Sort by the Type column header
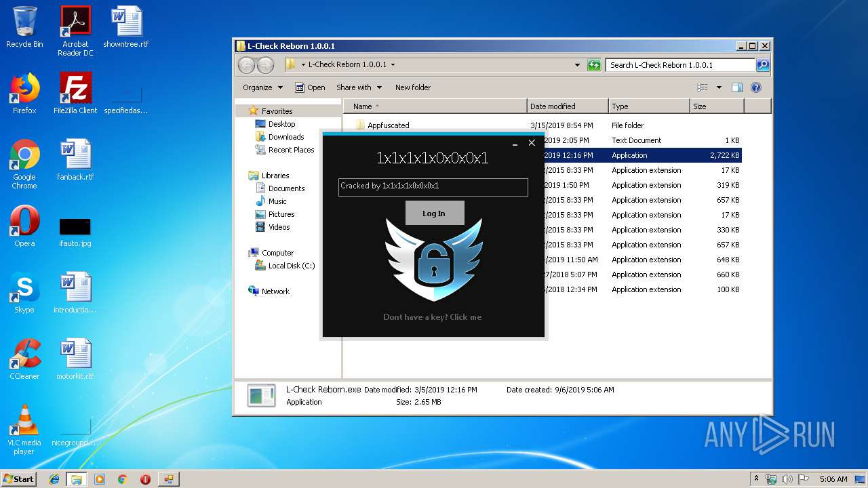868x488 pixels. click(648, 106)
